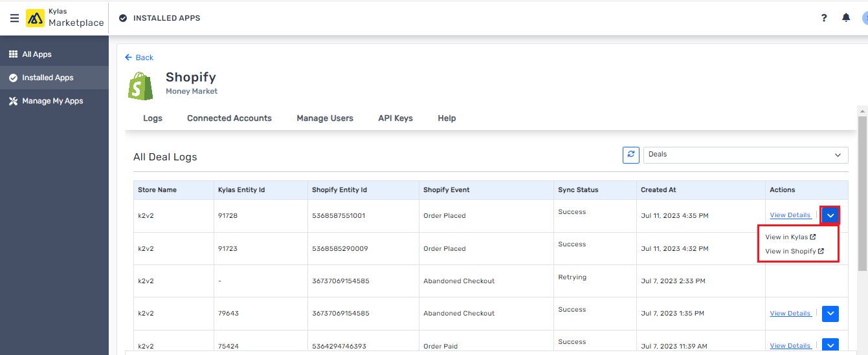868x355 pixels.
Task: Click the All Apps grid icon
Action: (13, 54)
